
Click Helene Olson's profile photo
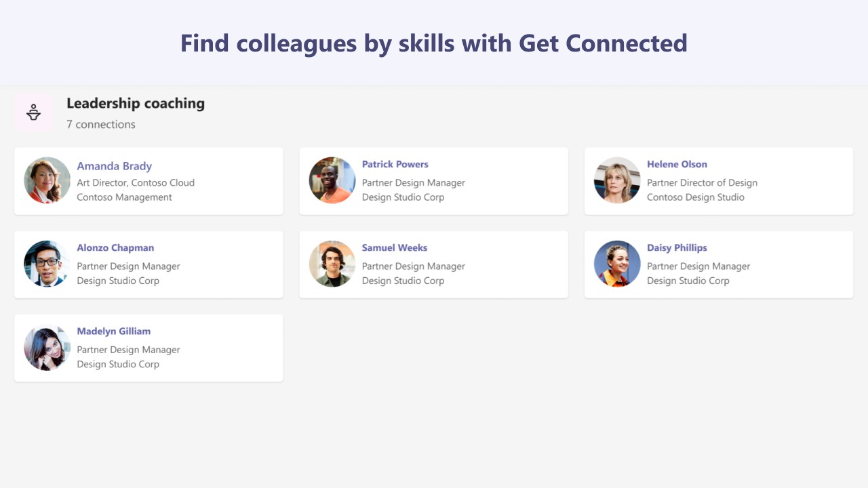pos(617,180)
